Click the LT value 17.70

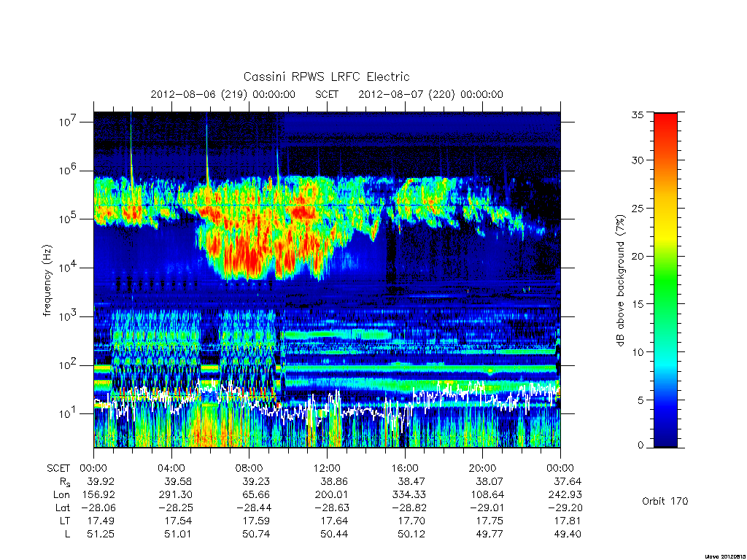coord(411,521)
